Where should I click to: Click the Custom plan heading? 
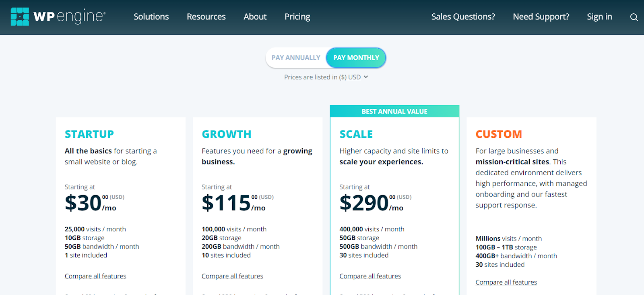(499, 134)
